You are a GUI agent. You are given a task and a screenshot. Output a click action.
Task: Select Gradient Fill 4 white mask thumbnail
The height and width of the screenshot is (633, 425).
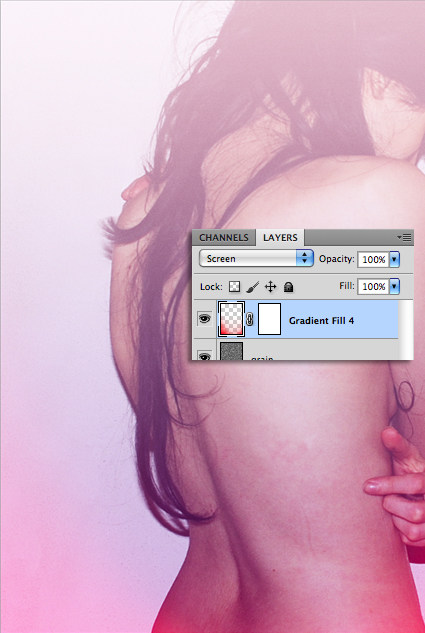(x=269, y=319)
